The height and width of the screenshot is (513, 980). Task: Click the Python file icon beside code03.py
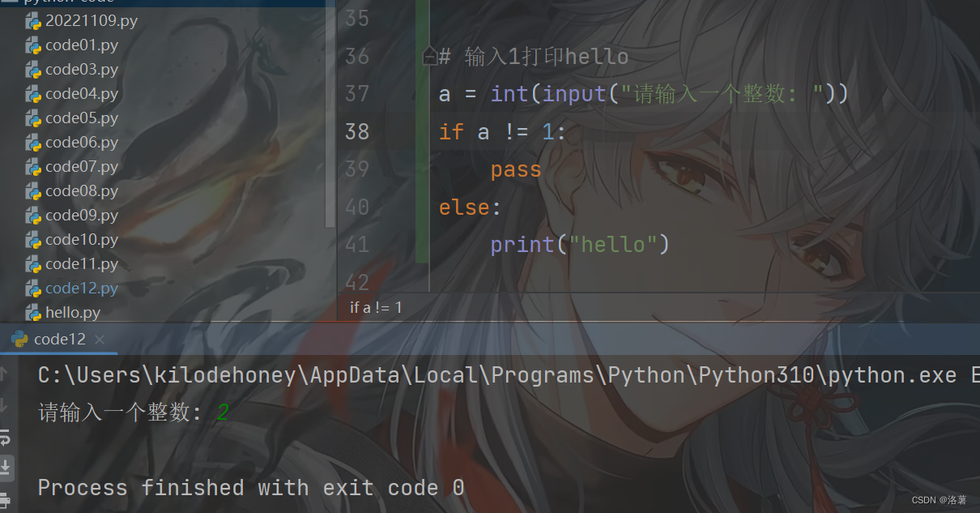(x=33, y=70)
